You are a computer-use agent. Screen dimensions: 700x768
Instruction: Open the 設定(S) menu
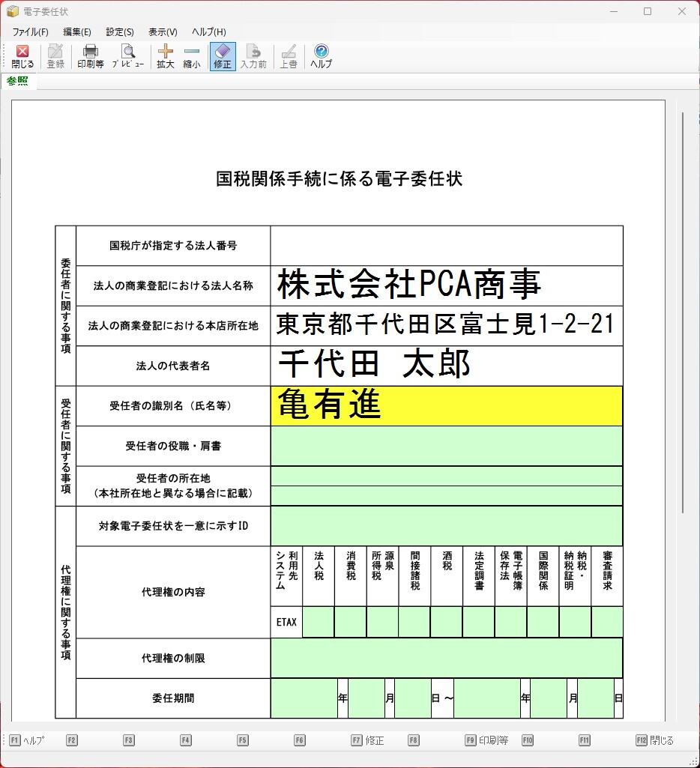(120, 31)
